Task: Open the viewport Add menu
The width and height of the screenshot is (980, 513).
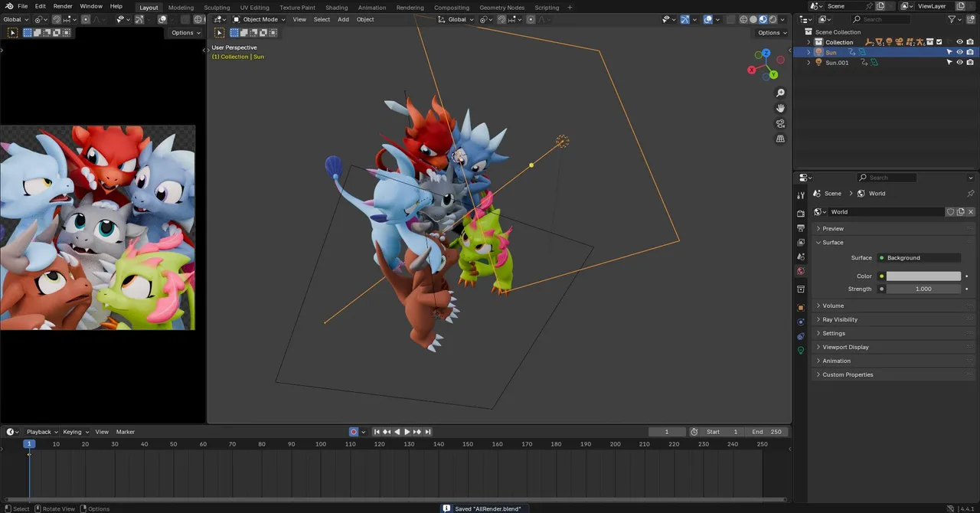Action: pyautogui.click(x=343, y=19)
